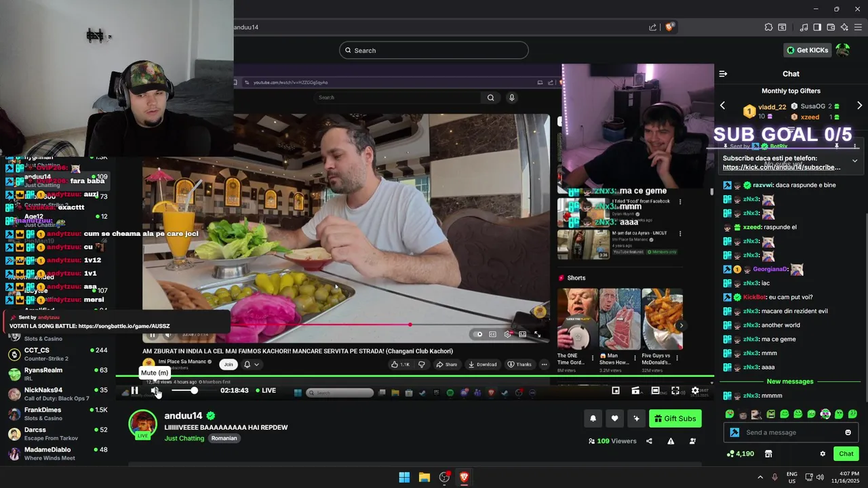Viewport: 868px width, 488px height.
Task: Open the user action icon beside report
Action: tap(692, 441)
